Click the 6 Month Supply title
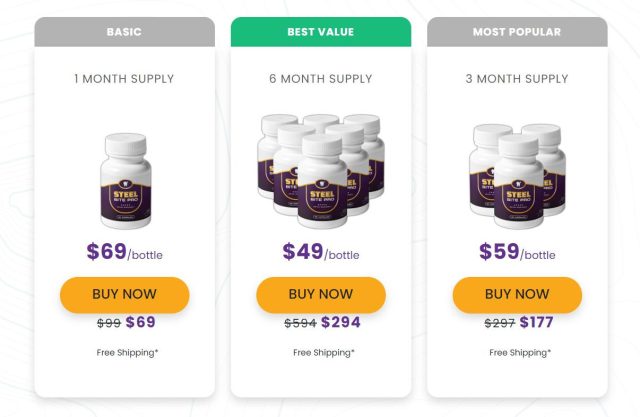The width and height of the screenshot is (640, 417). [321, 79]
